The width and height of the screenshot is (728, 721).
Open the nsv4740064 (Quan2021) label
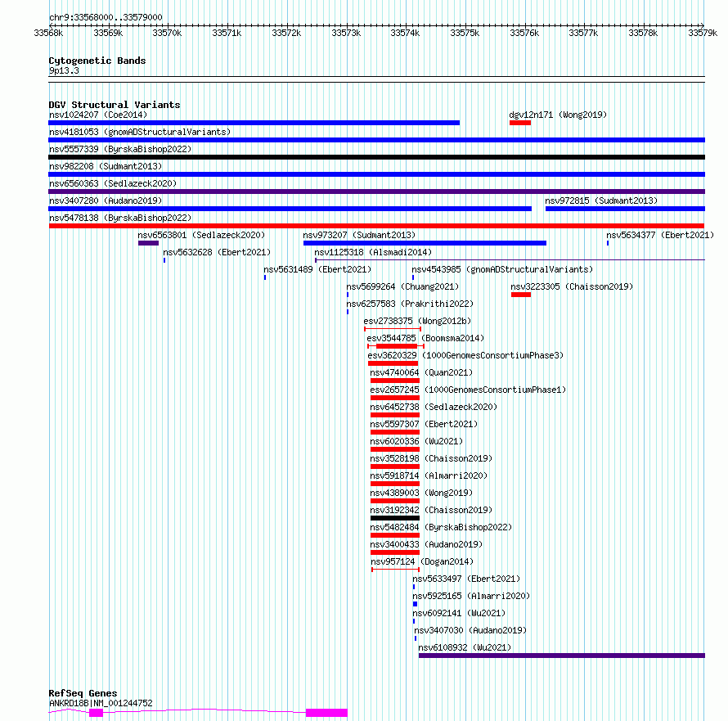point(421,372)
